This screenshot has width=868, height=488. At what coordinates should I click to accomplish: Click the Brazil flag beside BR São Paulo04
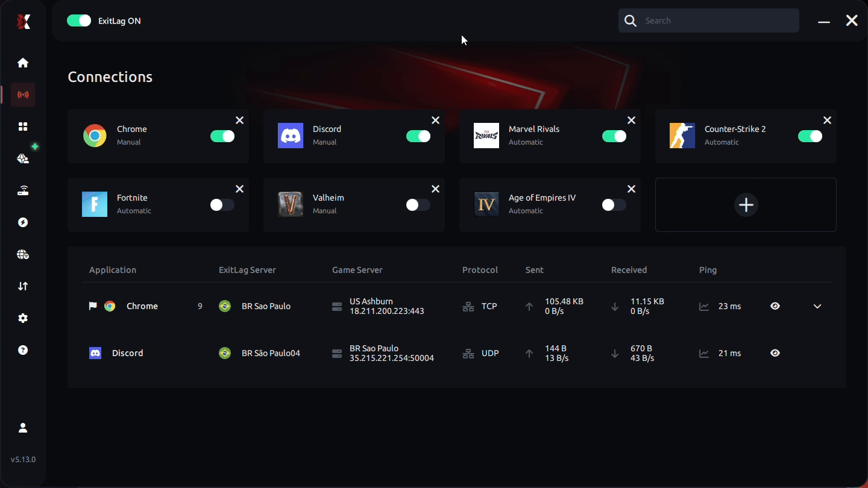[x=225, y=353]
